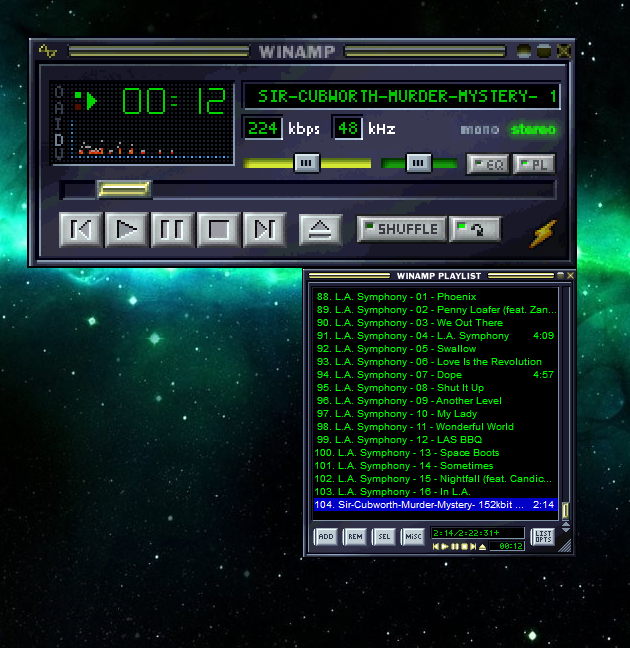The image size is (630, 648).
Task: Stop playback with the large Stop button
Action: click(x=218, y=229)
